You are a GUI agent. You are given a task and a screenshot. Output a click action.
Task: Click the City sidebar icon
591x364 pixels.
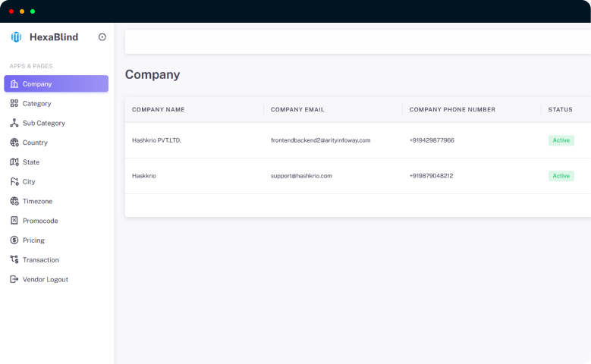tap(14, 182)
